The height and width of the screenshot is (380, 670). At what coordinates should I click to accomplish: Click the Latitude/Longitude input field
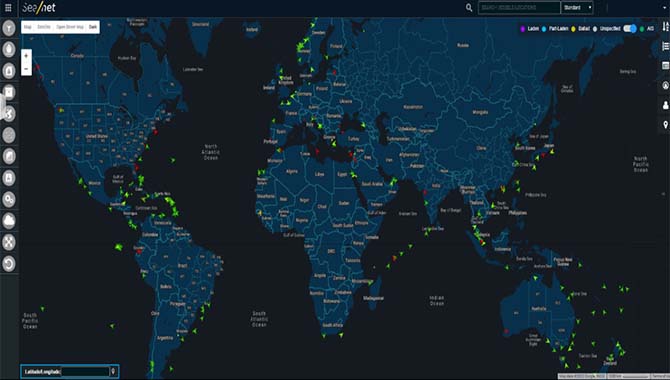(85, 371)
